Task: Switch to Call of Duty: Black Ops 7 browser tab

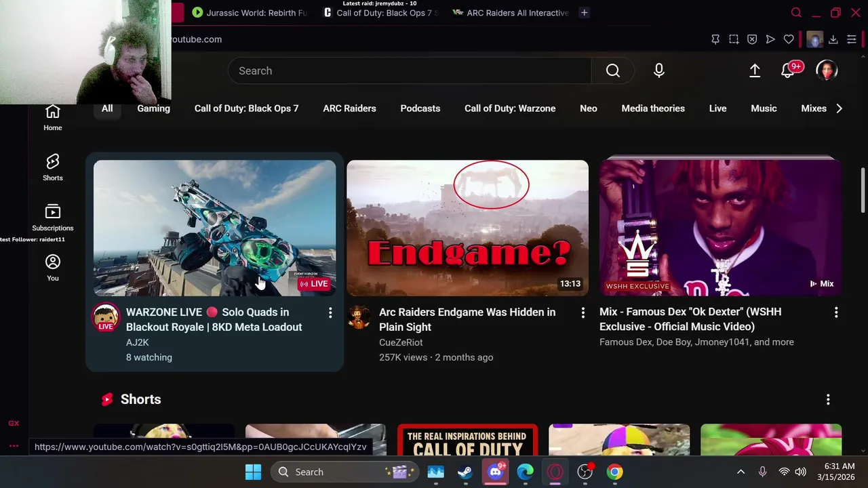Action: [381, 12]
